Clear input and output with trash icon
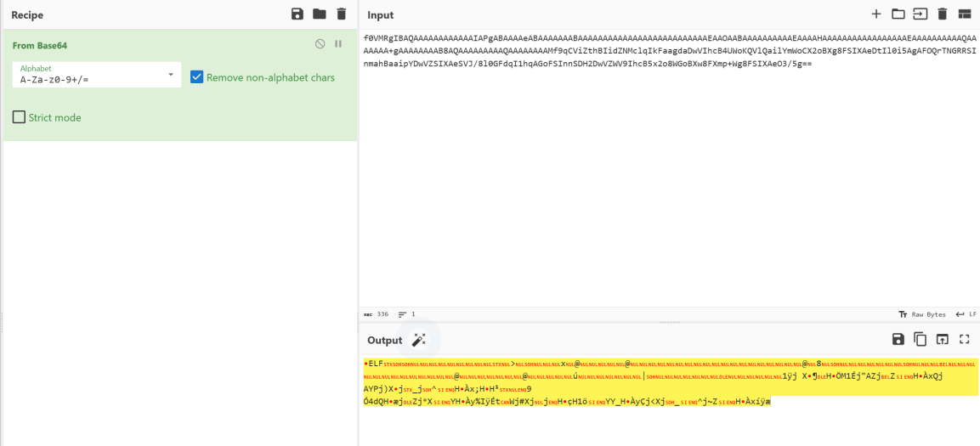Viewport: 980px width, 446px height. (942, 14)
